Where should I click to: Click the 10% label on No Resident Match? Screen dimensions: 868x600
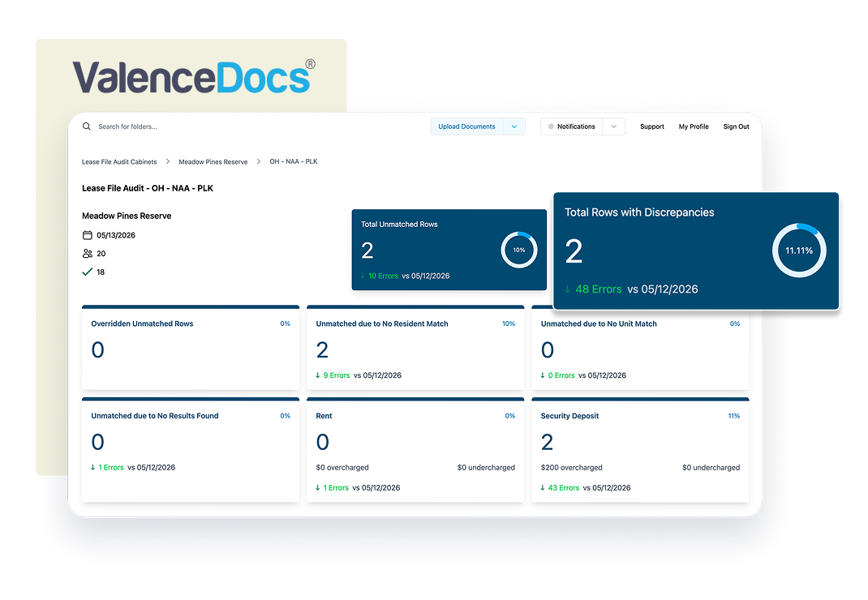click(509, 324)
